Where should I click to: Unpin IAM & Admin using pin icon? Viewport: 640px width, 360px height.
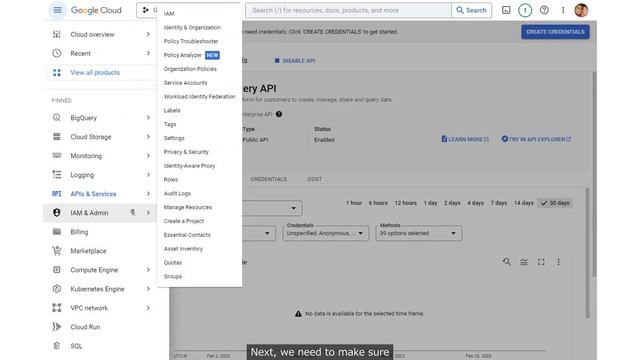point(133,213)
